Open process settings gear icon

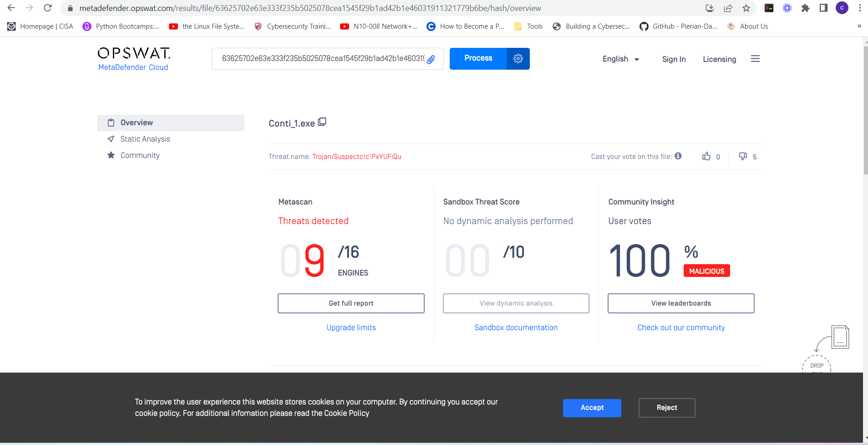[x=518, y=58]
